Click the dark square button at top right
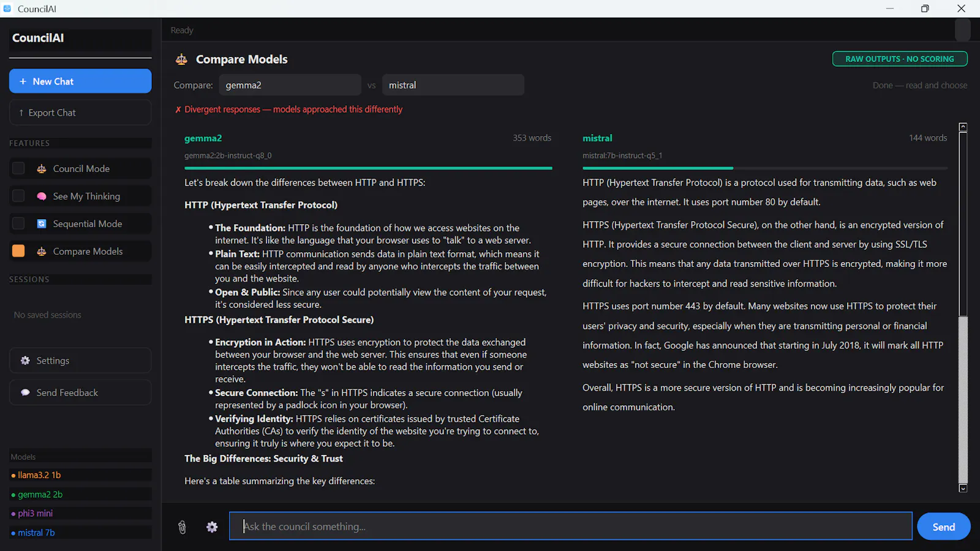 (962, 30)
